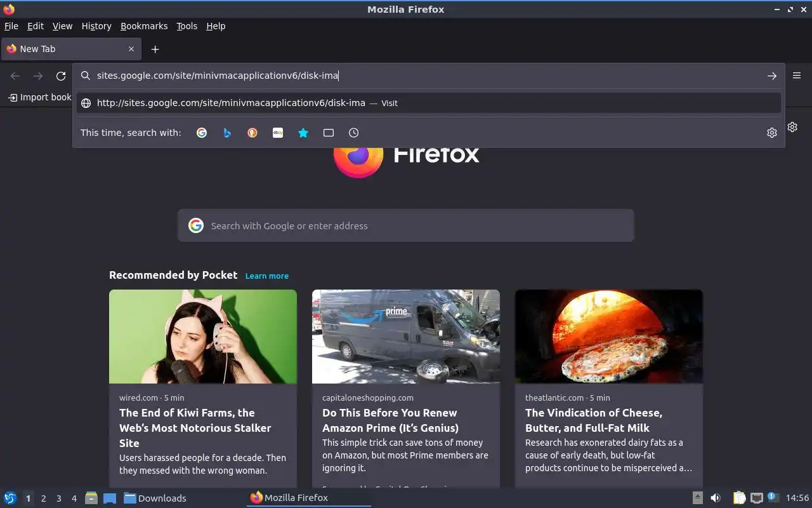Open the Kiwi Farms article thumbnail

coord(203,337)
